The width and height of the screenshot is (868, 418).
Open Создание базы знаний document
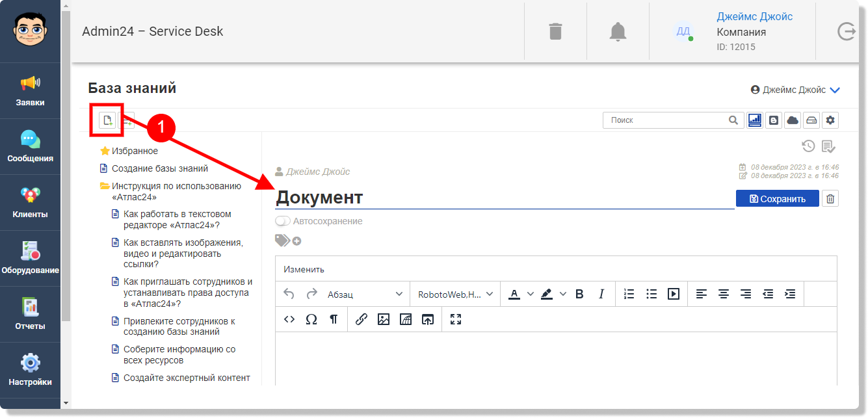pos(160,168)
